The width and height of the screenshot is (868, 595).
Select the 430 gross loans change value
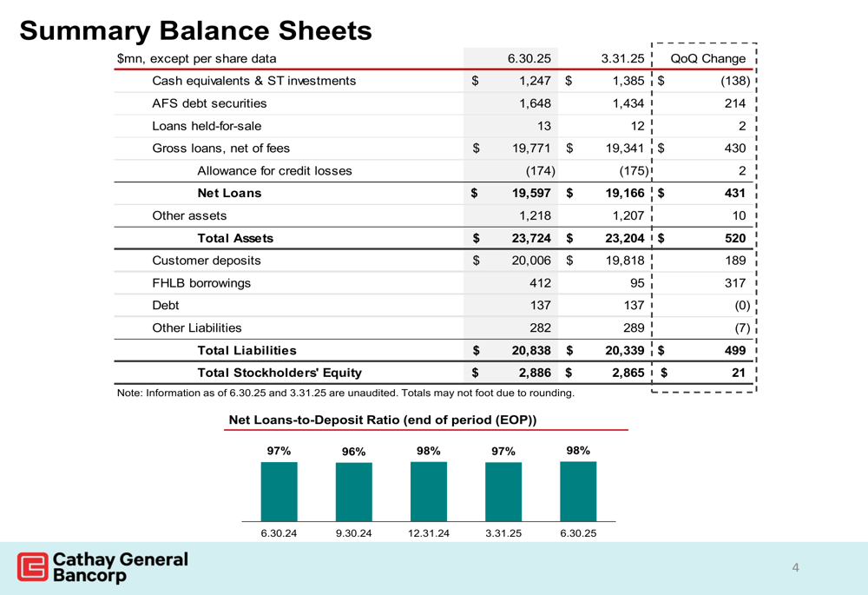click(x=735, y=149)
